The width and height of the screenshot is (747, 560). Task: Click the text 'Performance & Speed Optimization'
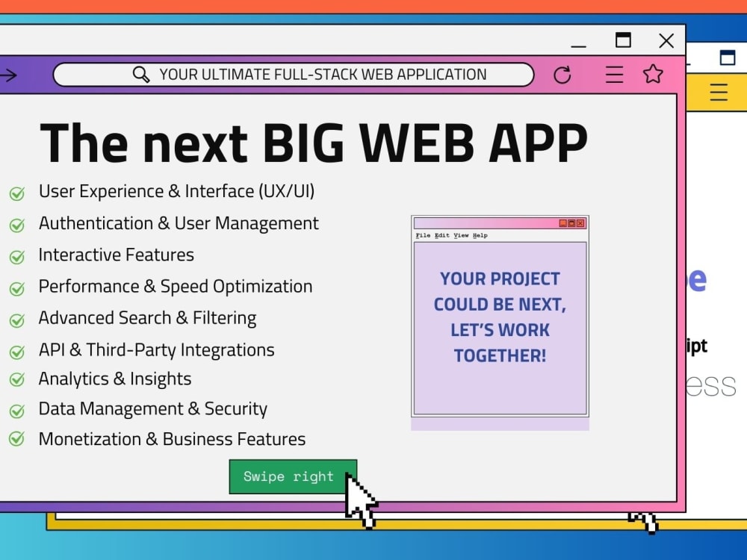(176, 287)
